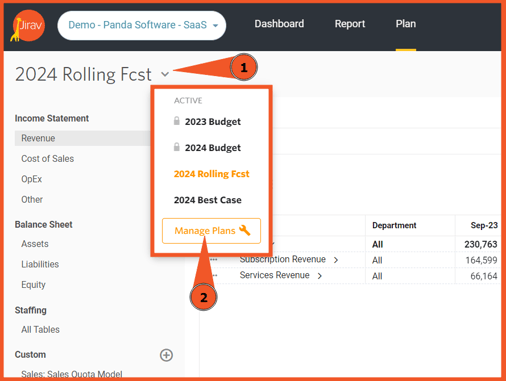Click the Jirav giraffe logo
506x381 pixels.
[28, 26]
